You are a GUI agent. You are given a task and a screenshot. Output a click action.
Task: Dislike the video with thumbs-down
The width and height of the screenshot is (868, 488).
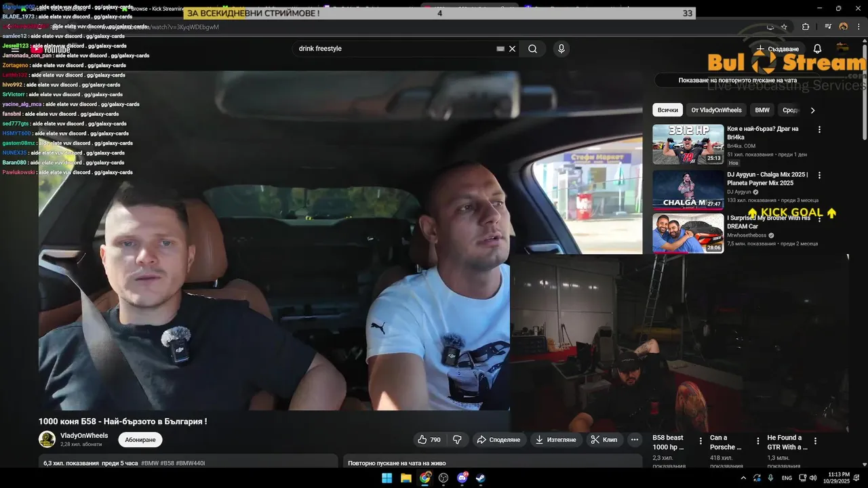click(x=457, y=440)
